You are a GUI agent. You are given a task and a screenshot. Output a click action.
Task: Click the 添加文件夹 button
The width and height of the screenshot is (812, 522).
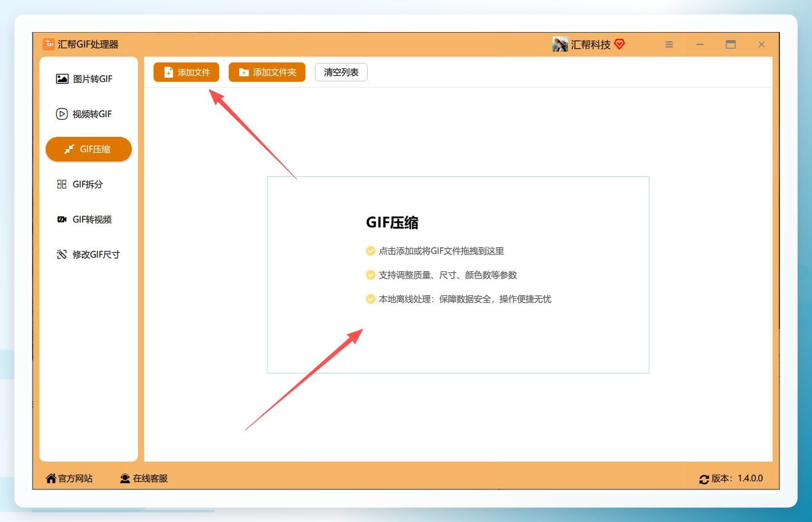click(x=267, y=72)
